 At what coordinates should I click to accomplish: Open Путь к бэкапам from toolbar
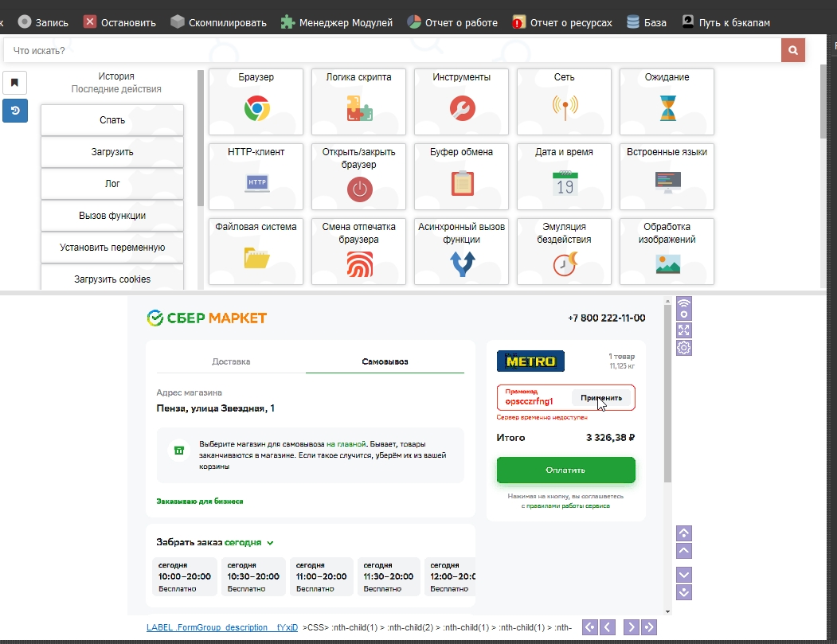click(726, 22)
